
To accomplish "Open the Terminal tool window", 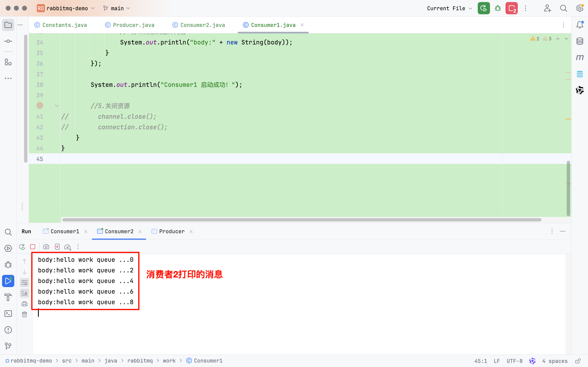I will (x=8, y=313).
